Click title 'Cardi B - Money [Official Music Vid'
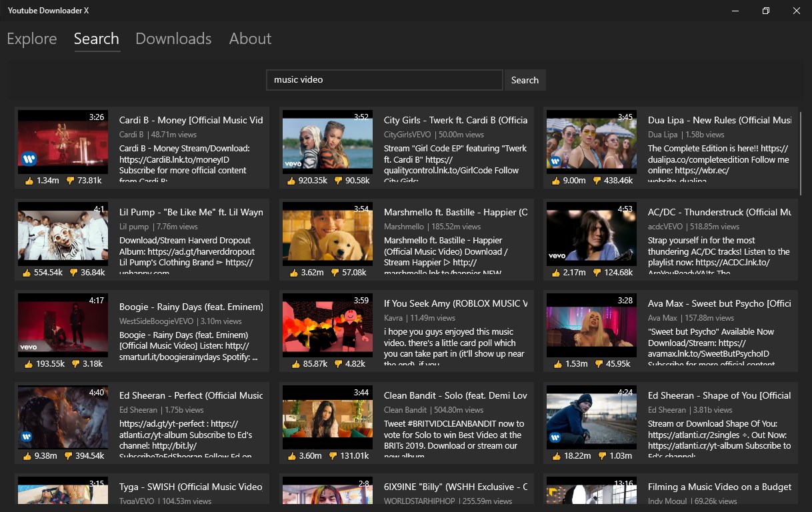This screenshot has width=812, height=512. click(191, 121)
